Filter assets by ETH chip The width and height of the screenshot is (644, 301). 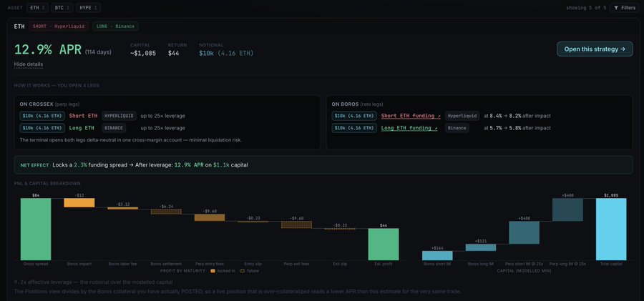click(x=37, y=8)
